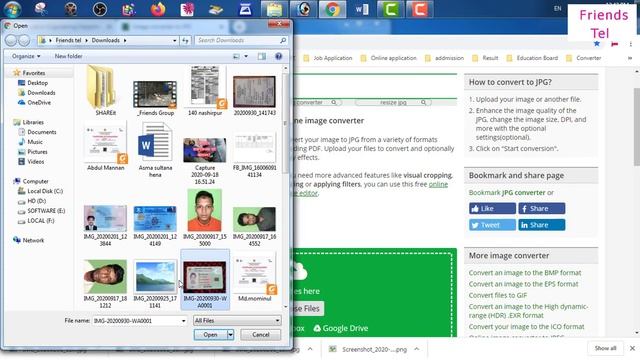Select IMG_20200925_171141 landscape image

155,284
